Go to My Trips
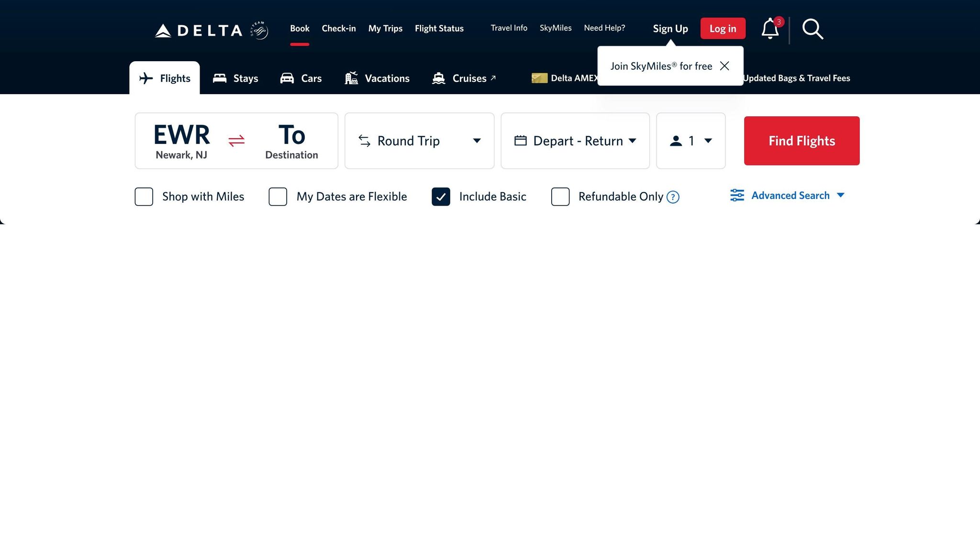This screenshot has width=980, height=551. pos(385,28)
